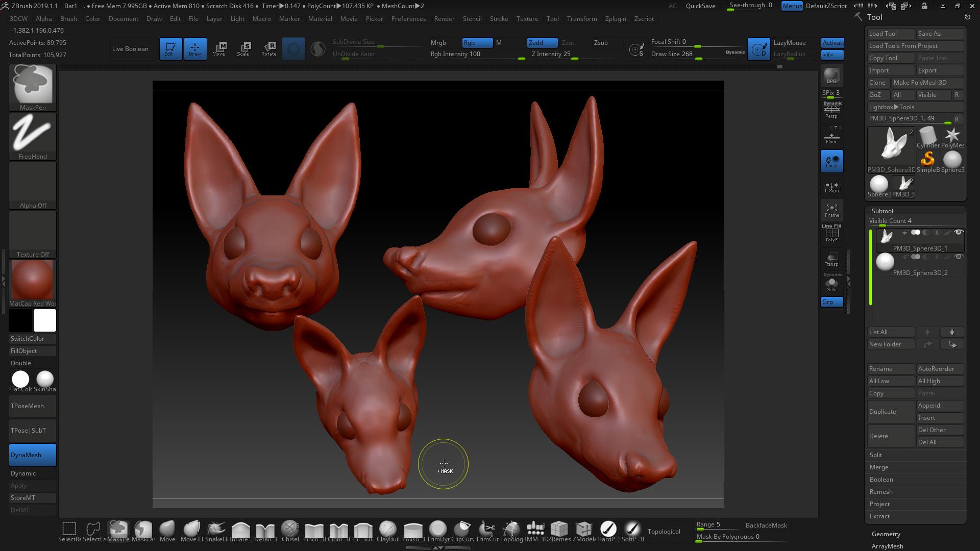Toggle Perspective view mode
Screen dimensions: 980x551
pyautogui.click(x=831, y=110)
